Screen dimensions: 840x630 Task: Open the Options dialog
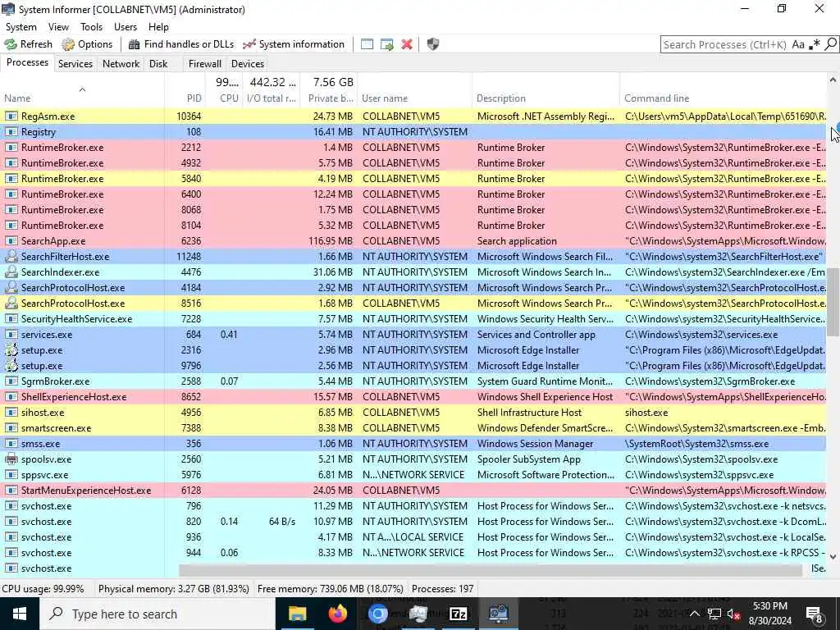click(87, 44)
